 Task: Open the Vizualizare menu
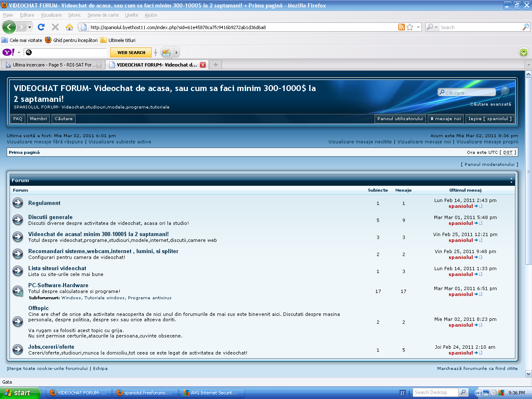pyautogui.click(x=51, y=15)
